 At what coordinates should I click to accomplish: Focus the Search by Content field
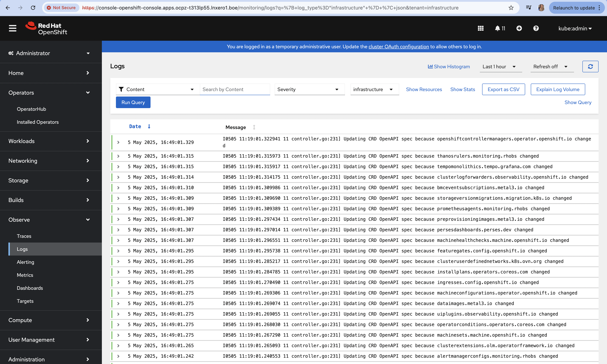point(235,89)
